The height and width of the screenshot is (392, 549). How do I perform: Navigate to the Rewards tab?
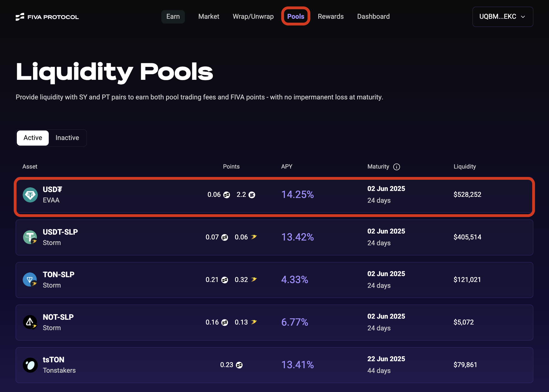click(x=331, y=17)
